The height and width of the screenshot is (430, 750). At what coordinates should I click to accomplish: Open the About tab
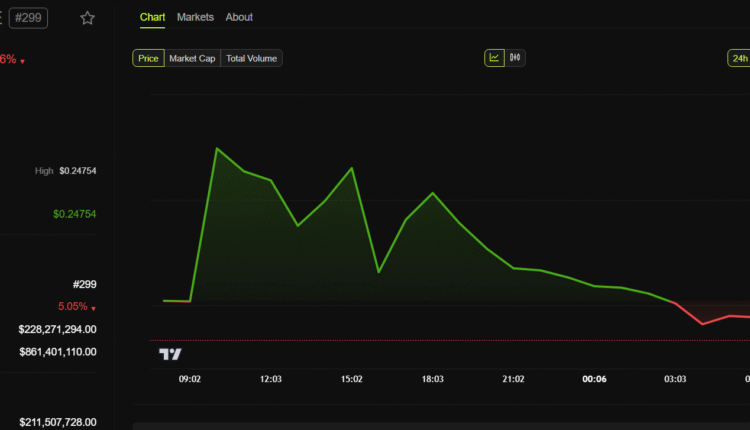click(239, 17)
